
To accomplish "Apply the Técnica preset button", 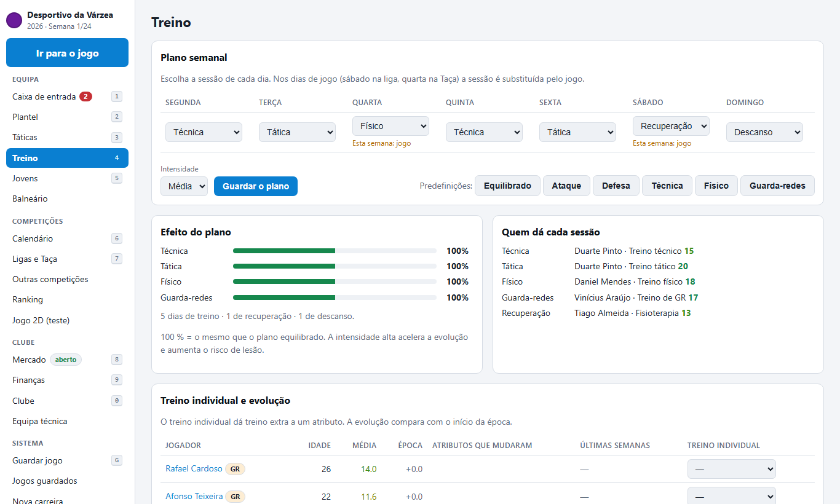I will pyautogui.click(x=667, y=186).
